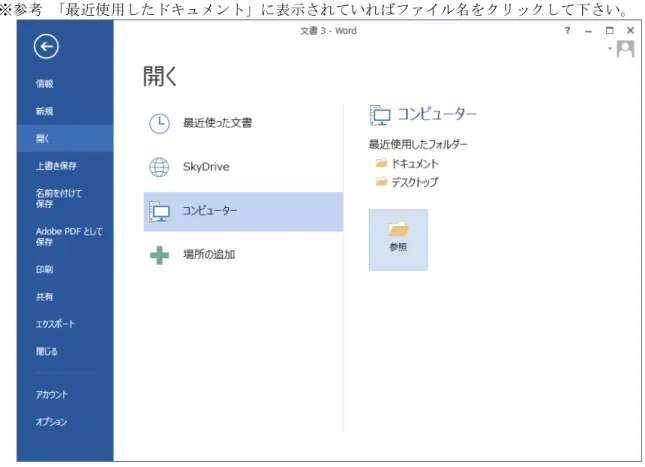645x467 pixels.
Task: Choose 閉じる in the sidebar
Action: click(x=46, y=351)
